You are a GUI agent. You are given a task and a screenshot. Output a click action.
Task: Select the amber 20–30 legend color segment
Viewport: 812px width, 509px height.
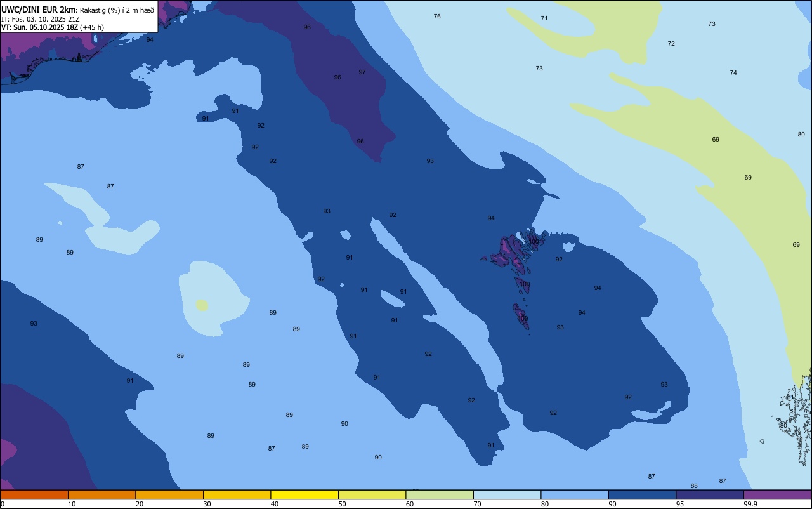tap(169, 494)
